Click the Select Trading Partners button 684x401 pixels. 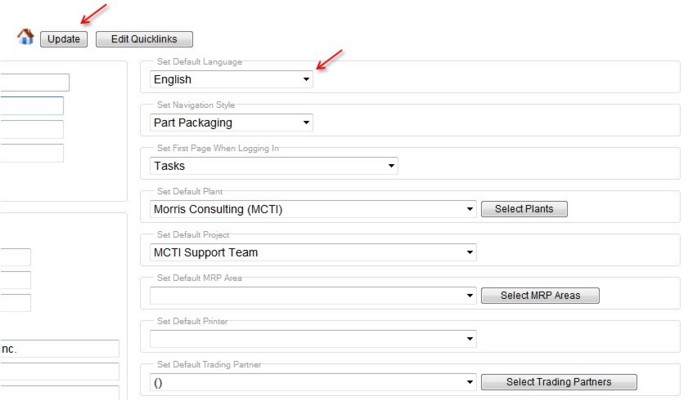point(559,382)
